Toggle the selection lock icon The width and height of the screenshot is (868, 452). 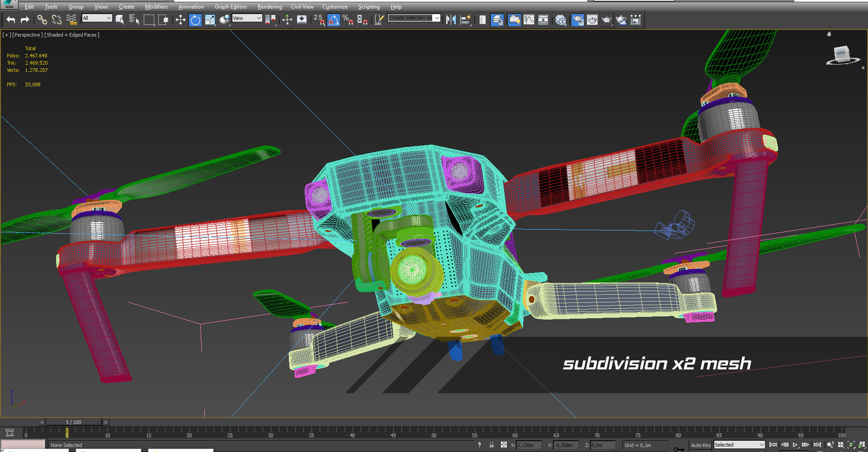(x=492, y=445)
